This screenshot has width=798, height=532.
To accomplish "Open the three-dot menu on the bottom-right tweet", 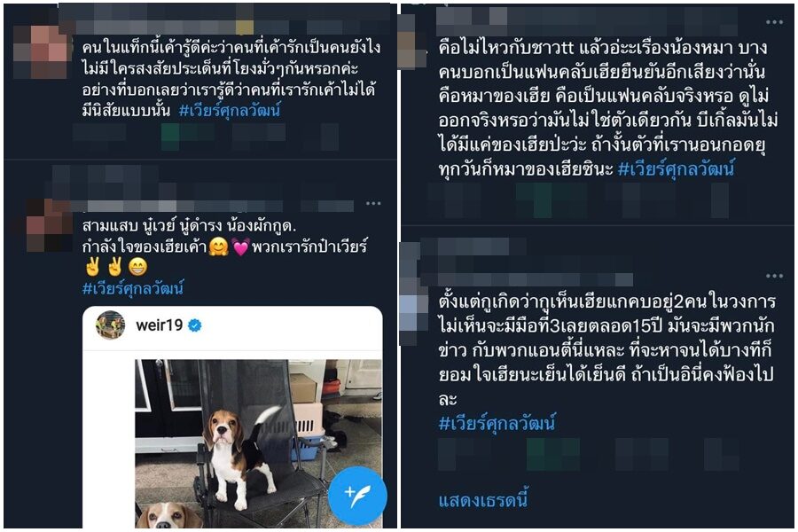I will point(774,276).
